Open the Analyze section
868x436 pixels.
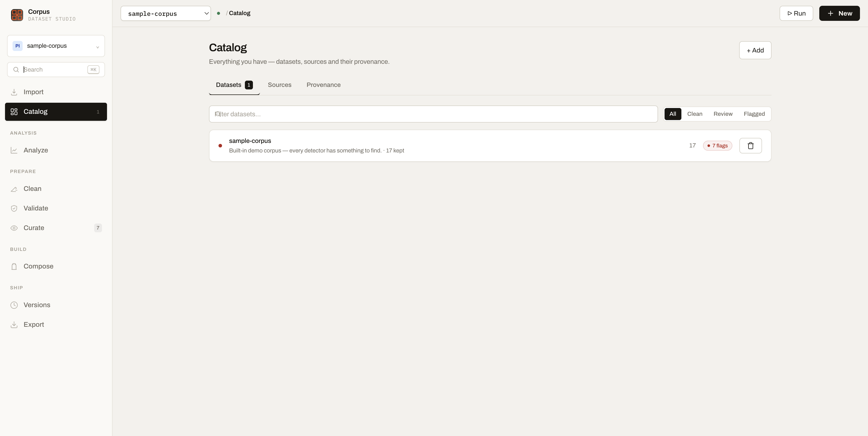coord(56,150)
